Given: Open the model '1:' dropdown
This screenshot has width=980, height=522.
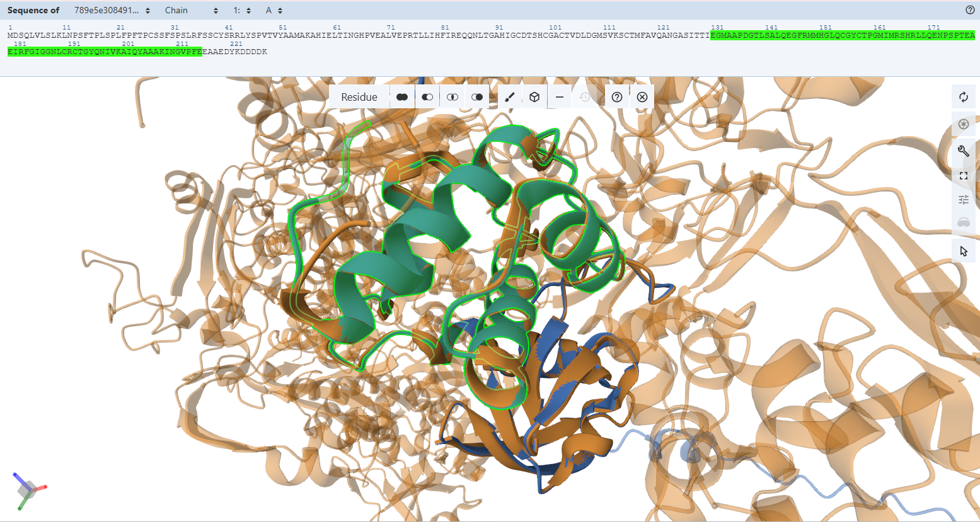Looking at the screenshot, I should 242,11.
